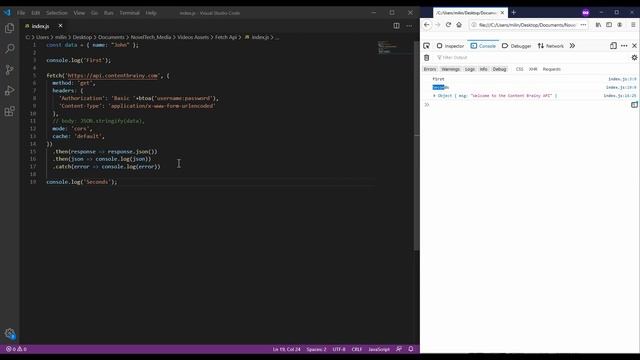The image size is (640, 360).
Task: Expand the Fetch Api breadcrumb segment
Action: 226,37
